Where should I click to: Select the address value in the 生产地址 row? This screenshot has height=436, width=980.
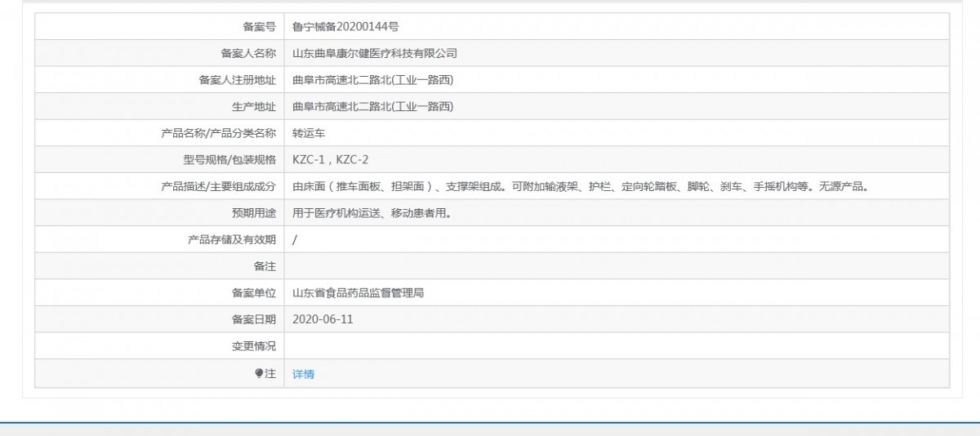pyautogui.click(x=372, y=107)
